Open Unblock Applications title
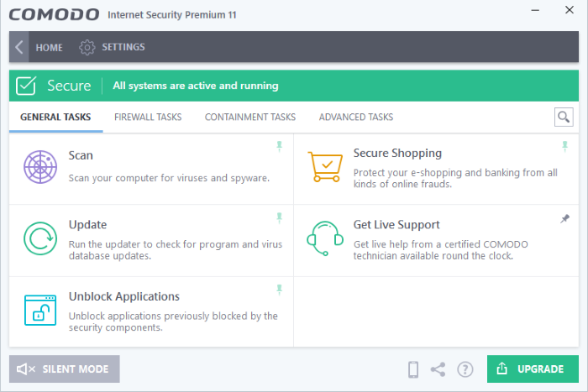 [x=124, y=297]
